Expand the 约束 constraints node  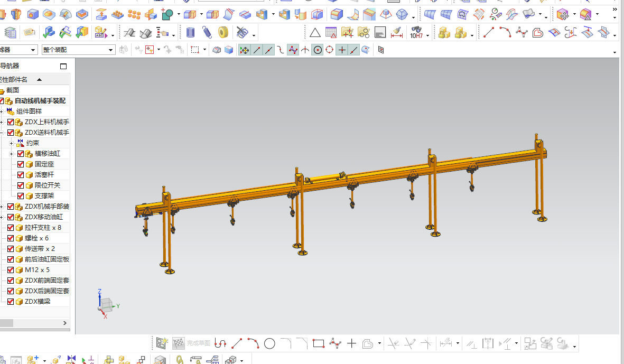click(11, 143)
